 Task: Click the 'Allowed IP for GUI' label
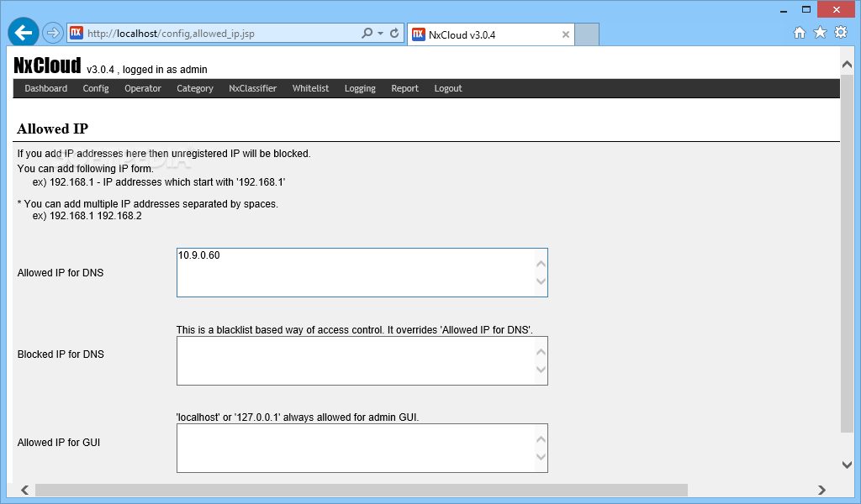pos(59,443)
